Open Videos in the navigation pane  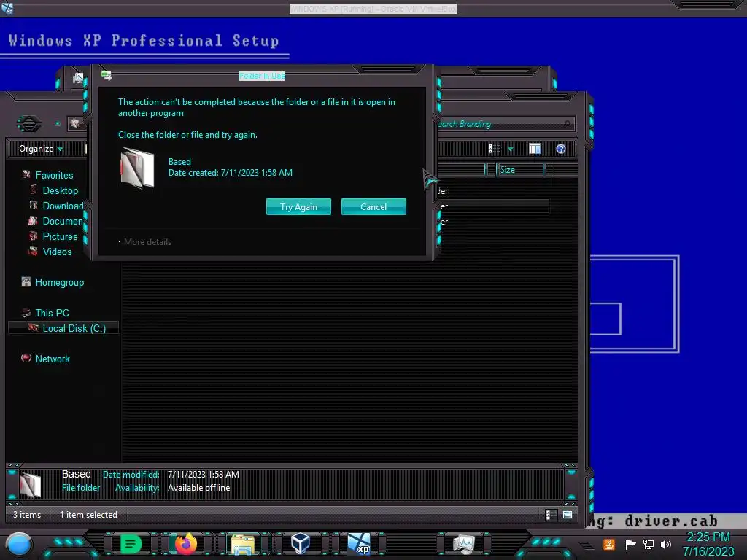[x=57, y=252]
